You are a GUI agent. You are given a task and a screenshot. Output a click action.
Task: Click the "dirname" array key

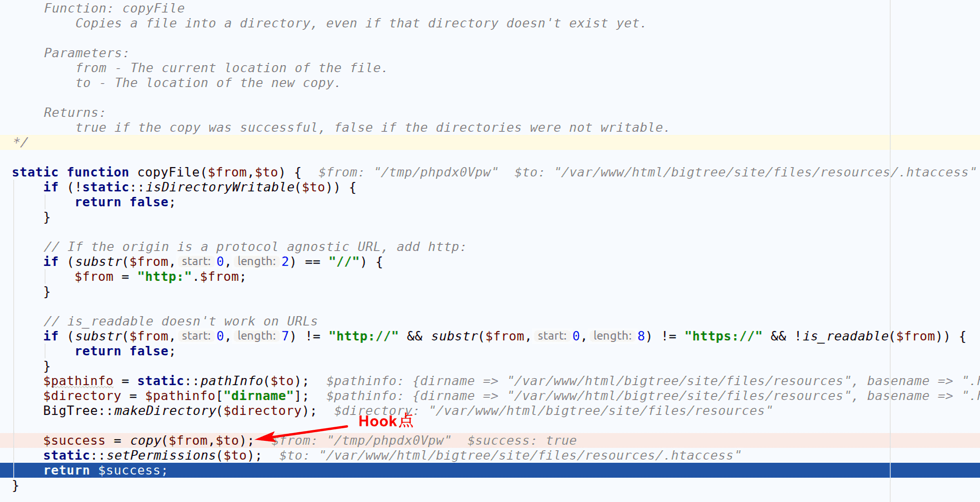[x=259, y=396]
